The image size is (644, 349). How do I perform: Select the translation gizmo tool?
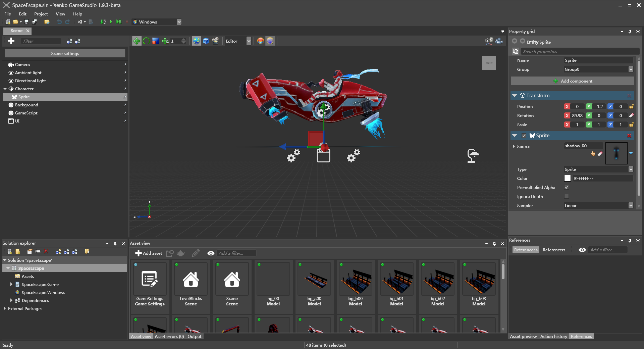click(x=137, y=41)
